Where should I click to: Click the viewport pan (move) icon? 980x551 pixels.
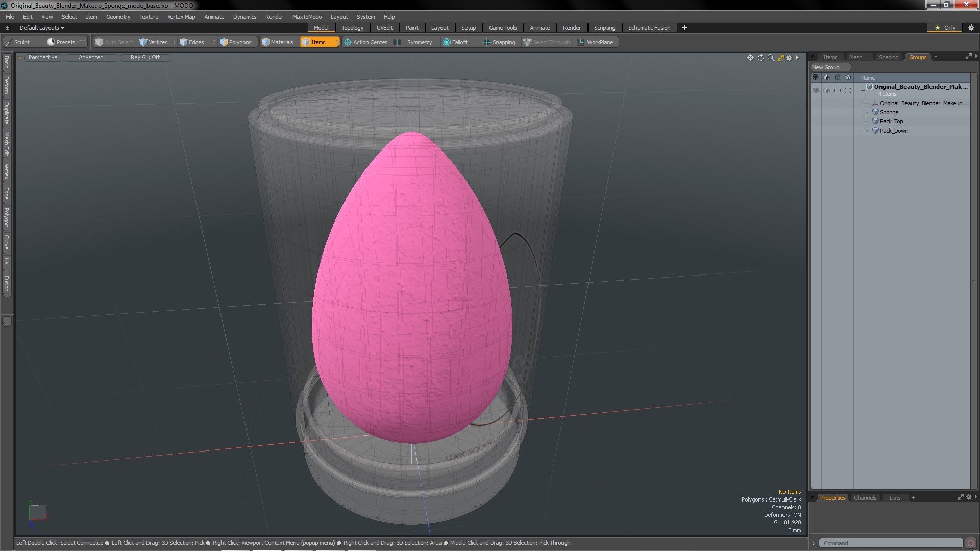pyautogui.click(x=750, y=58)
